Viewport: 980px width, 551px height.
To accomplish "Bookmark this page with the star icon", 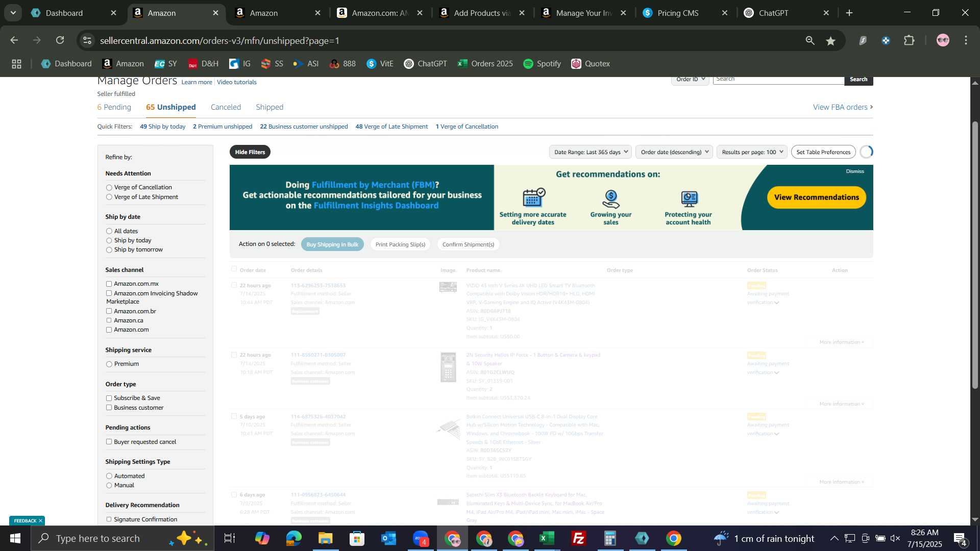I will pos(831,40).
